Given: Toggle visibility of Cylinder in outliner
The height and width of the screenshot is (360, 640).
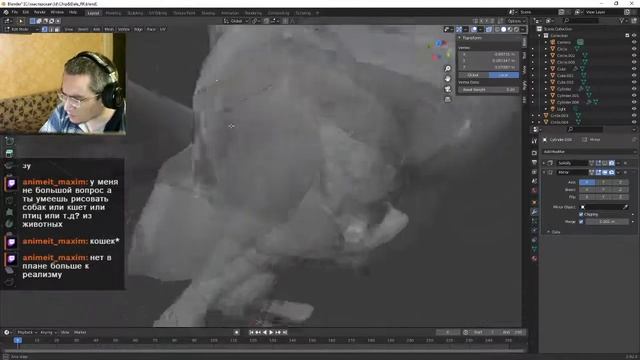Looking at the screenshot, I should (x=634, y=89).
